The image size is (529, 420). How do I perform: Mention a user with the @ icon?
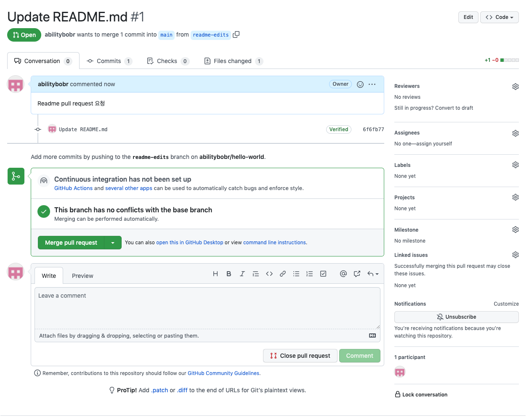(343, 274)
